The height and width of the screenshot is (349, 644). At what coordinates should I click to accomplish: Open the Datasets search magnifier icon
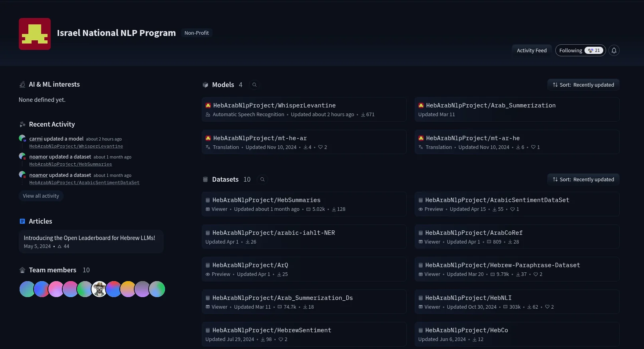(262, 179)
